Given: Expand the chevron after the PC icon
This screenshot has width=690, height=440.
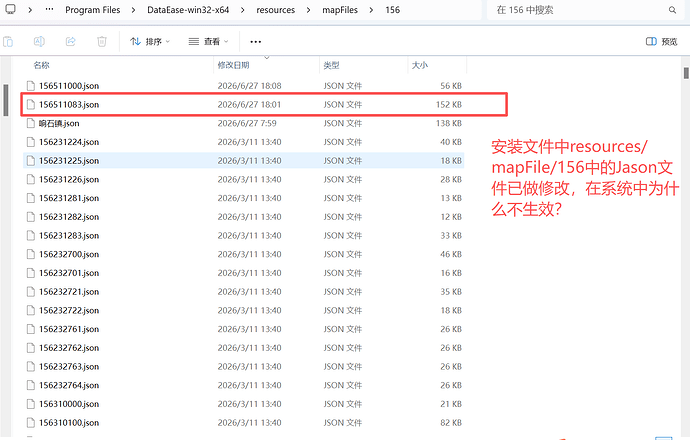Looking at the screenshot, I should (29, 10).
